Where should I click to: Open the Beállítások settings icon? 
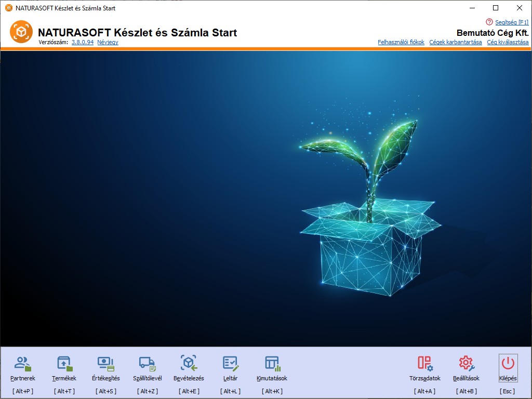(466, 363)
